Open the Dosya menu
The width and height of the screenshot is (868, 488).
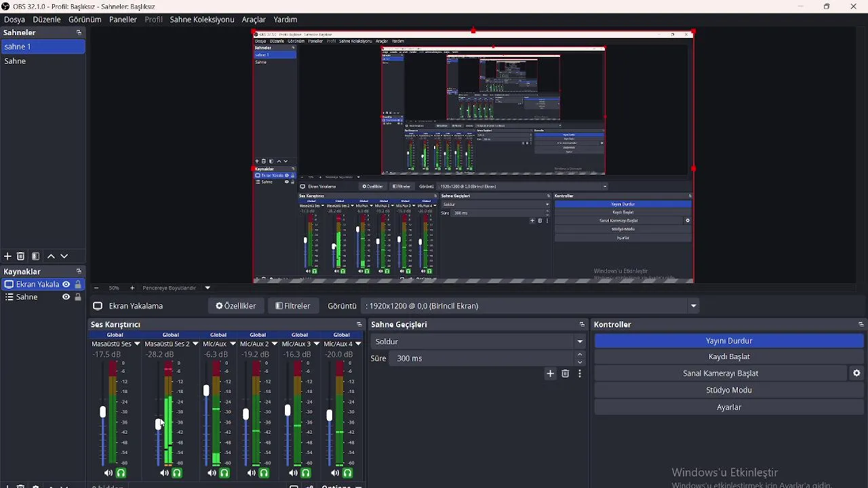14,20
